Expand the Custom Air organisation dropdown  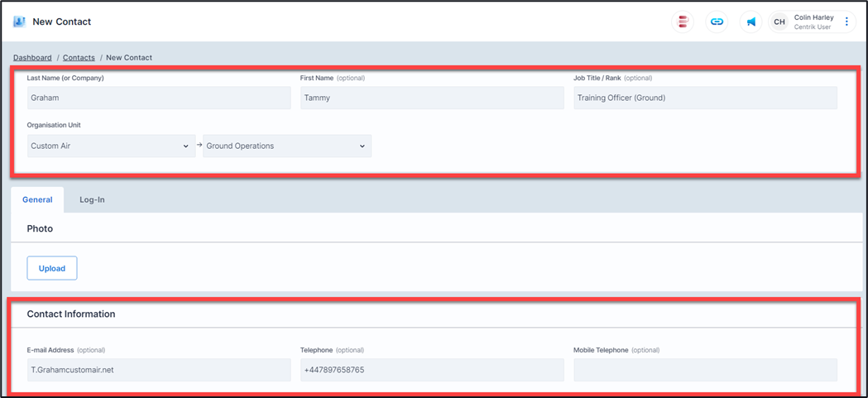[x=111, y=146]
